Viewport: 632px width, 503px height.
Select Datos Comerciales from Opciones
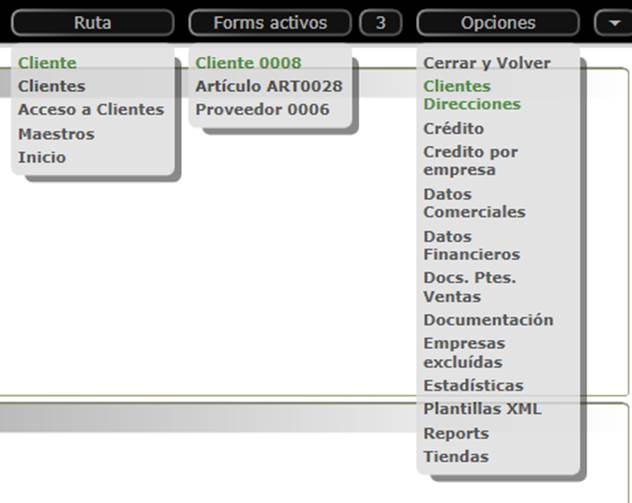[474, 203]
